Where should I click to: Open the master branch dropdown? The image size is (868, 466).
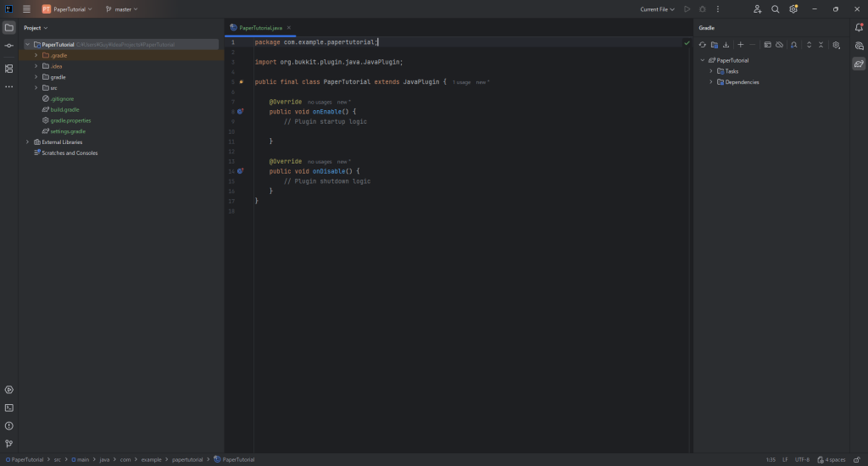click(121, 9)
